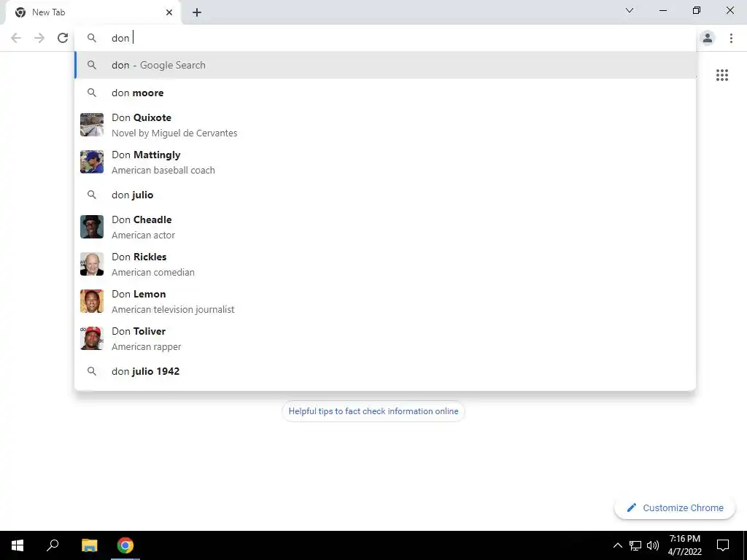The width and height of the screenshot is (747, 560).
Task: Open the Windows Start menu
Action: pos(18,545)
